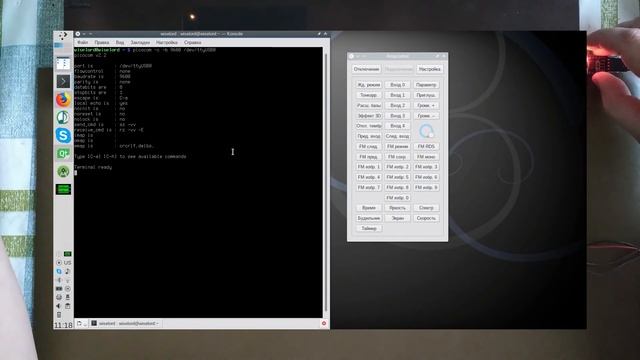Click the Вход 0 button

[398, 85]
